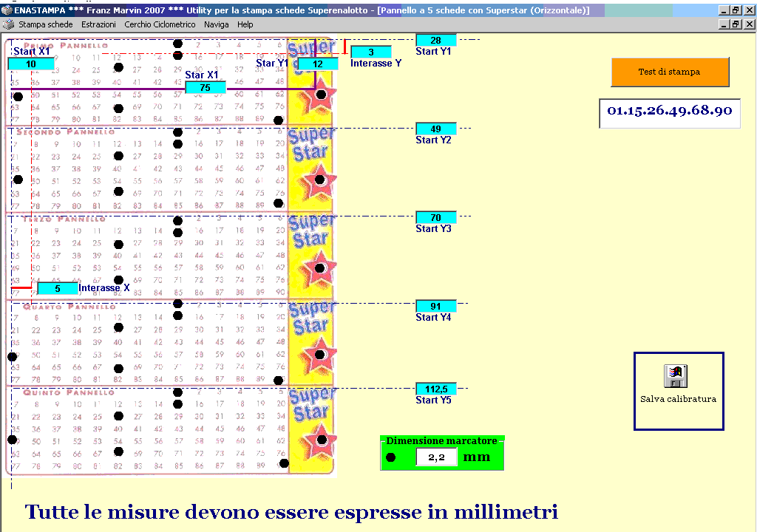The width and height of the screenshot is (757, 532).
Task: Click the printer icon beside Stampa schede menu
Action: pyautogui.click(x=8, y=24)
